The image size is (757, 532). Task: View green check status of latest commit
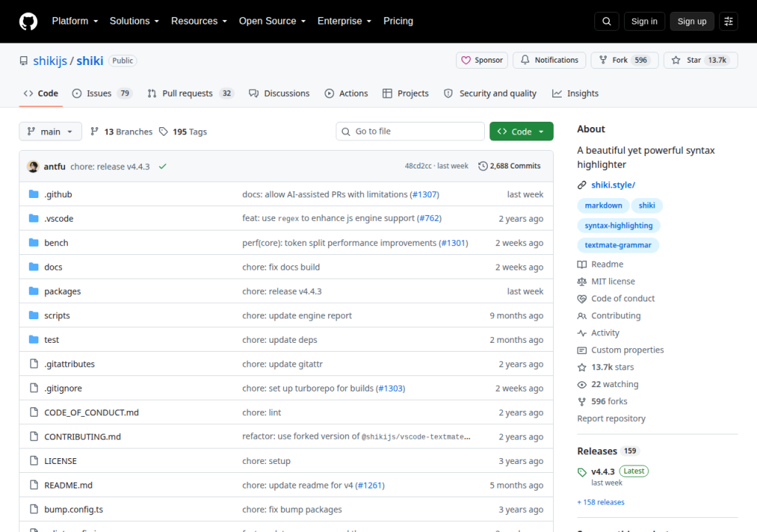[163, 166]
